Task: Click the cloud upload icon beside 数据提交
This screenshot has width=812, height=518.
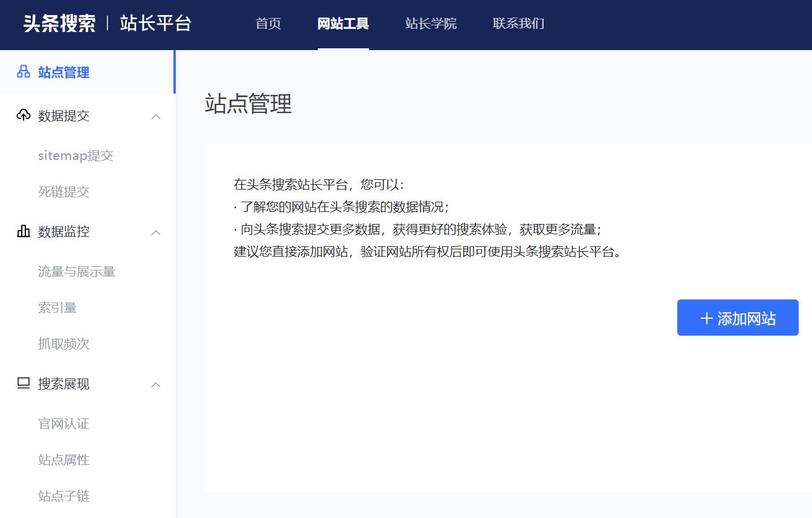Action: coord(24,115)
